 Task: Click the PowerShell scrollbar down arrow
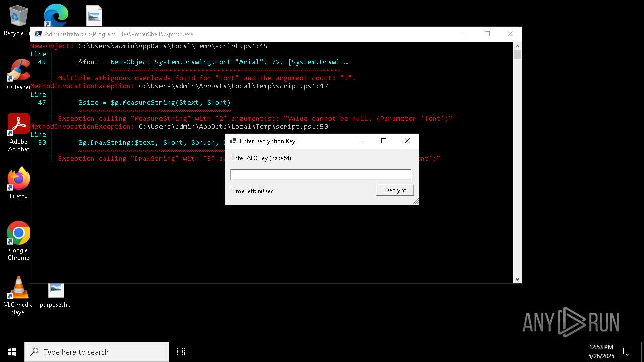[517, 279]
